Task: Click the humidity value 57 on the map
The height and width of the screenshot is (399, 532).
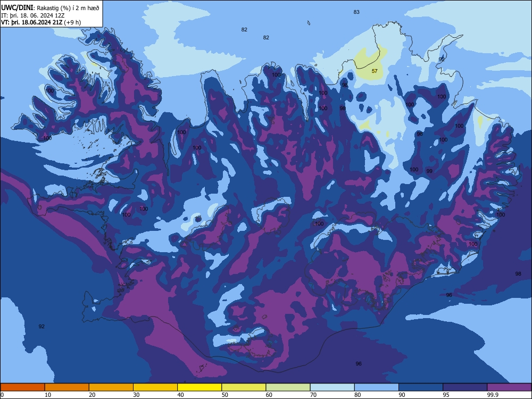Action: click(375, 71)
